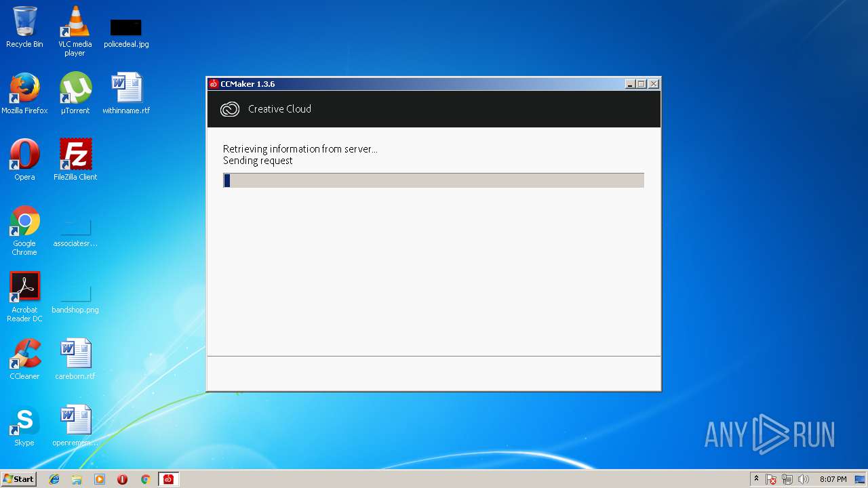Open Chrome from the taskbar
The width and height of the screenshot is (868, 488).
pos(145,479)
